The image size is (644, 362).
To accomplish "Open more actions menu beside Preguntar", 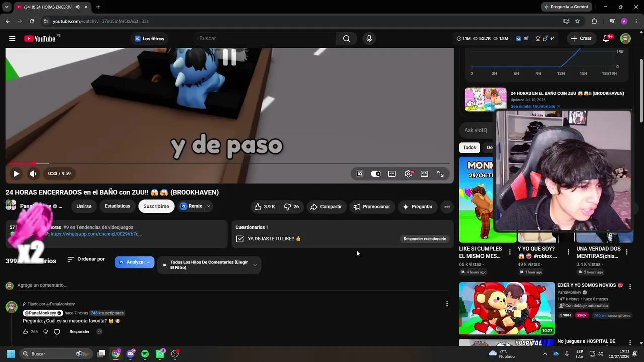I will click(447, 207).
